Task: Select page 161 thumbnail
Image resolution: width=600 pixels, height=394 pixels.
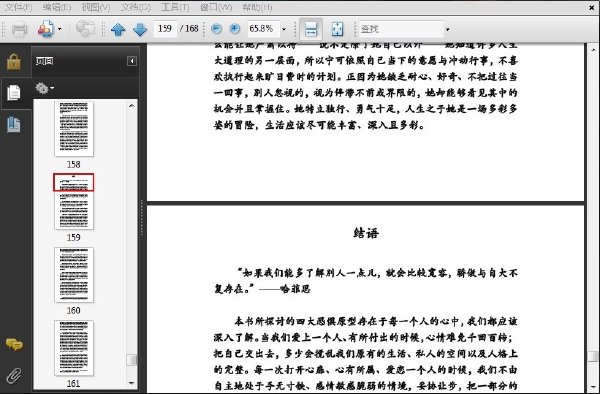Action: (x=74, y=348)
